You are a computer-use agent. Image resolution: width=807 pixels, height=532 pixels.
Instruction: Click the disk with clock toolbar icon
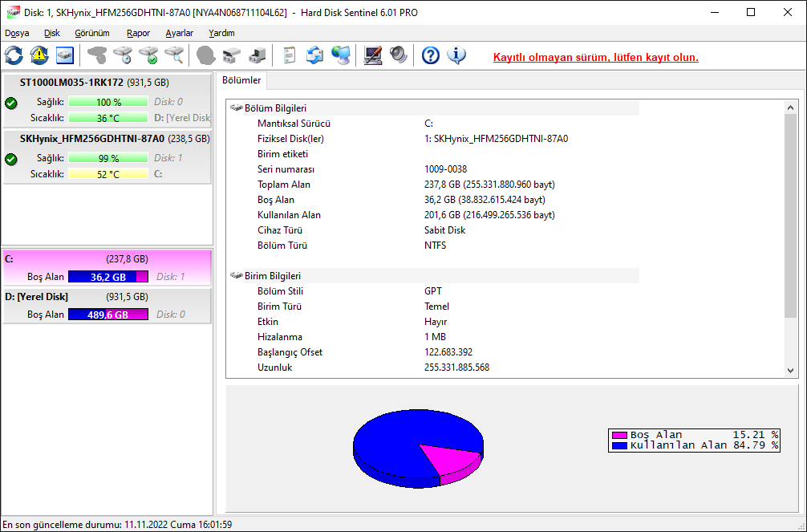click(123, 55)
